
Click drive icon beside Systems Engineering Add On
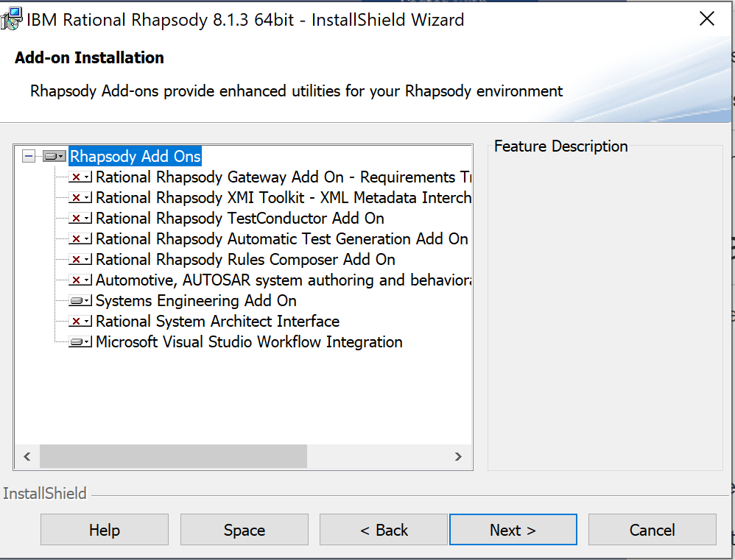(80, 301)
